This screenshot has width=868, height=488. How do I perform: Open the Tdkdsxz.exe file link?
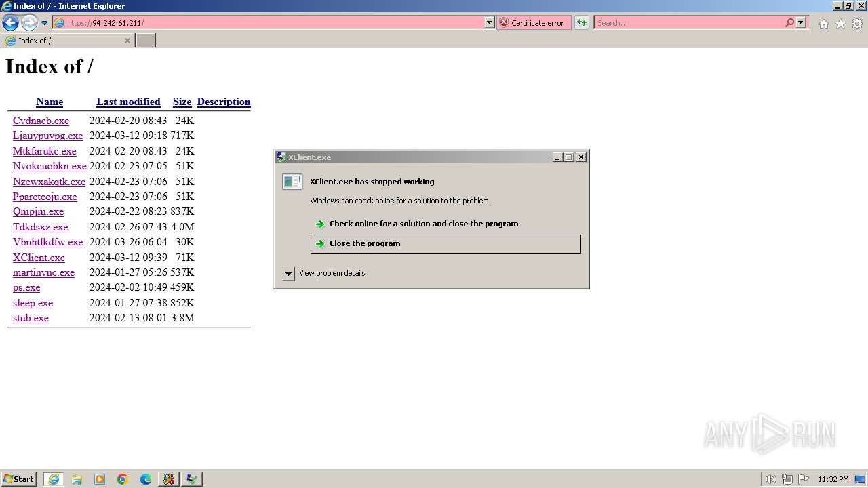click(40, 227)
